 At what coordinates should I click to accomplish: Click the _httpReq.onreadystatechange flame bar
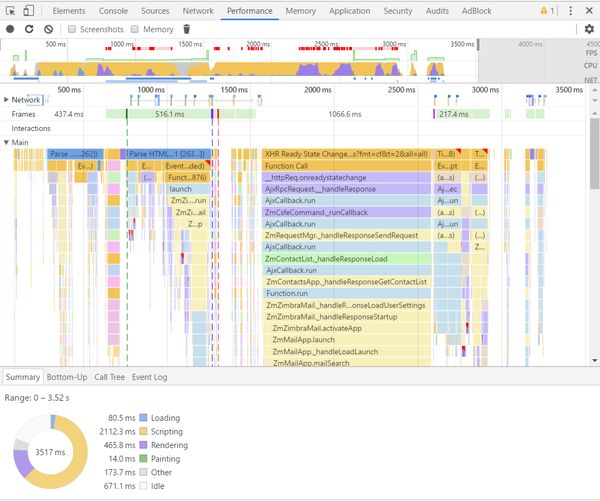[346, 177]
